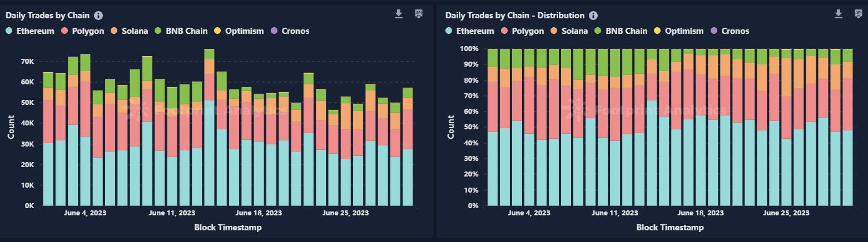
Task: Click the "Daily Trades by Chain - Distribution" title
Action: click(x=514, y=16)
